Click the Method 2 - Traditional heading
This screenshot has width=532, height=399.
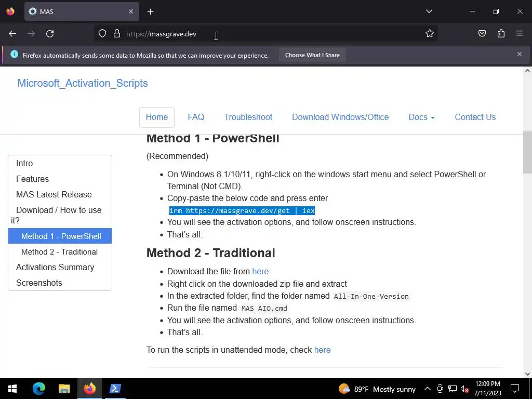[x=211, y=253]
